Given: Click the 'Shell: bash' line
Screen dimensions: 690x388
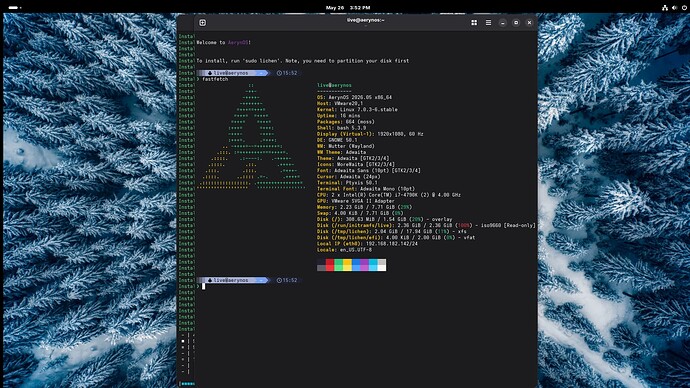Looking at the screenshot, I should click(341, 128).
